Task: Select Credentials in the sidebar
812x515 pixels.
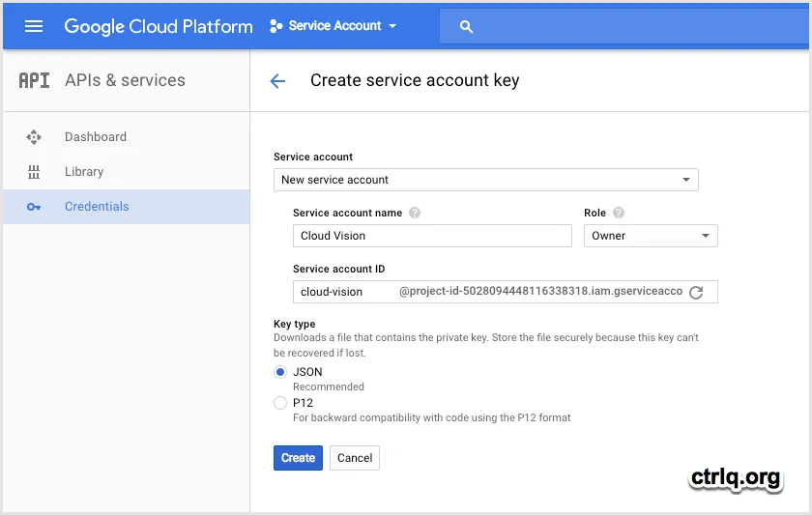Action: point(127,207)
